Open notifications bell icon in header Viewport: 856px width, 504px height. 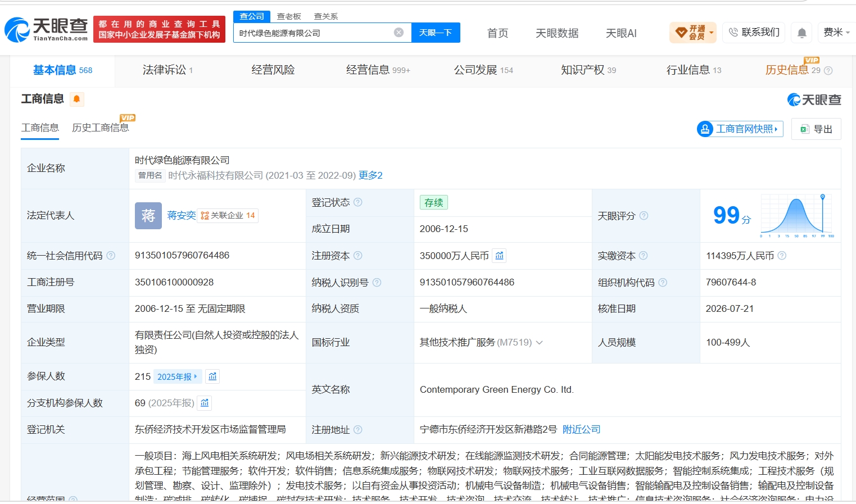click(802, 33)
